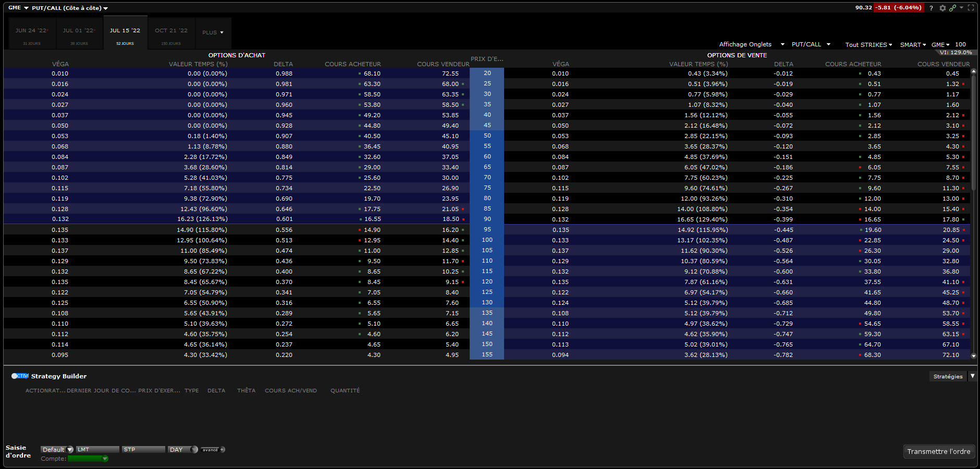Click scrollbar down arrow of option chain
This screenshot has height=469, width=980.
coord(973,356)
